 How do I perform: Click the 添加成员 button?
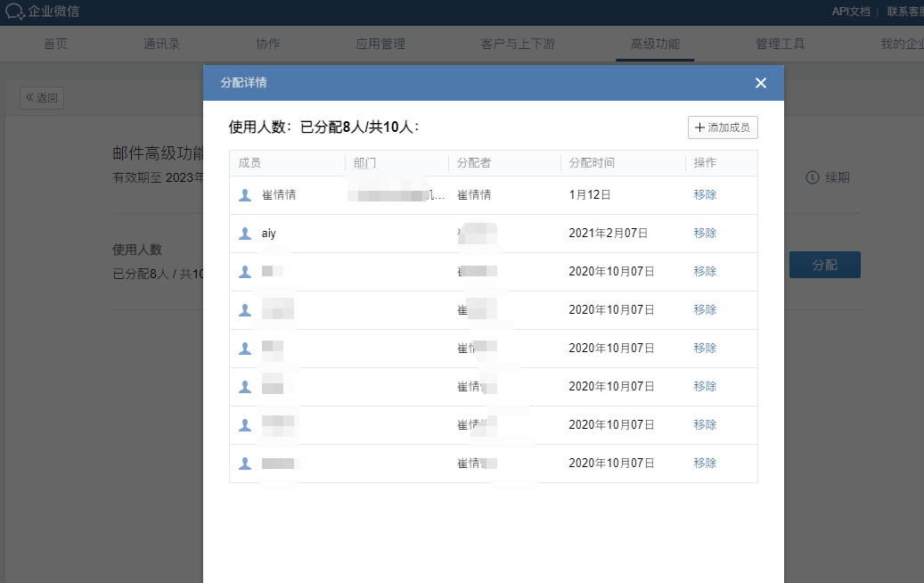[x=724, y=127]
